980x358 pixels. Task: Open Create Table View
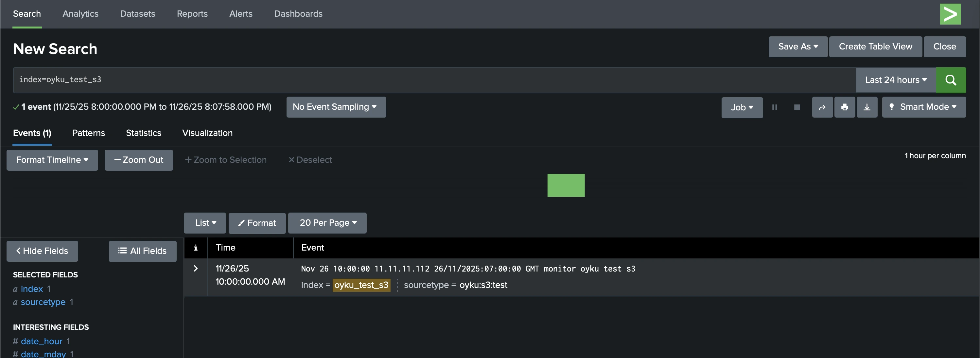(x=875, y=47)
